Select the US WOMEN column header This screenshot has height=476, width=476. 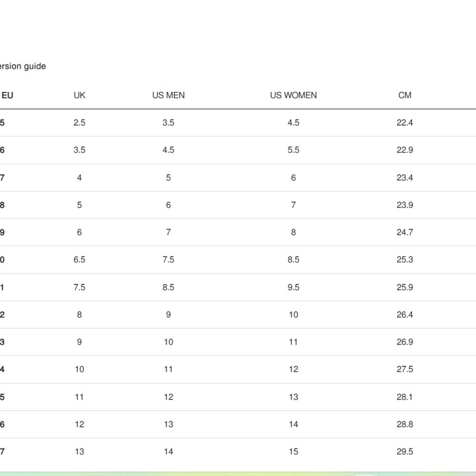click(293, 95)
